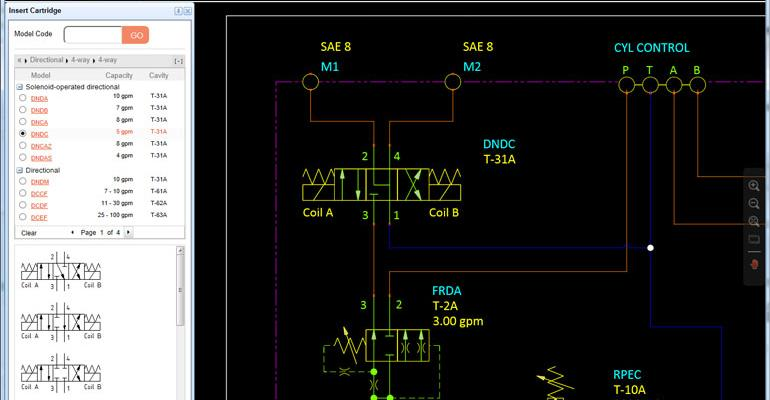
Task: Click the zoom in magnifier icon
Action: (x=754, y=186)
